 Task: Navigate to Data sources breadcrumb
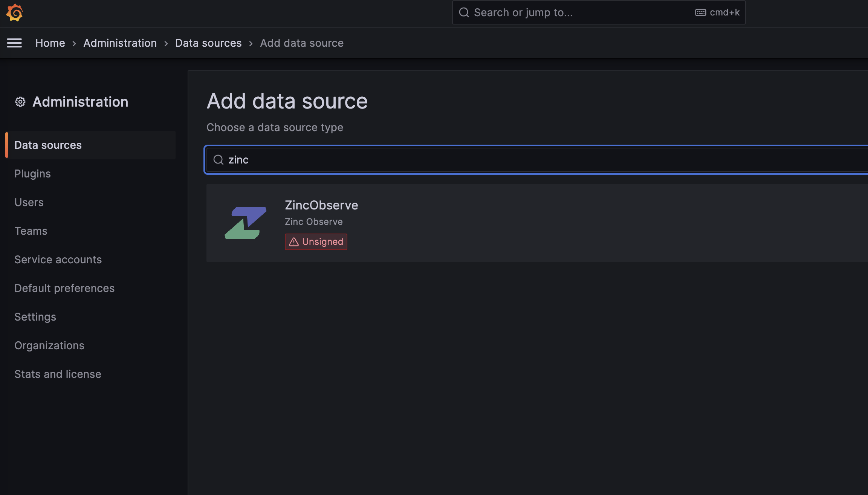coord(208,43)
